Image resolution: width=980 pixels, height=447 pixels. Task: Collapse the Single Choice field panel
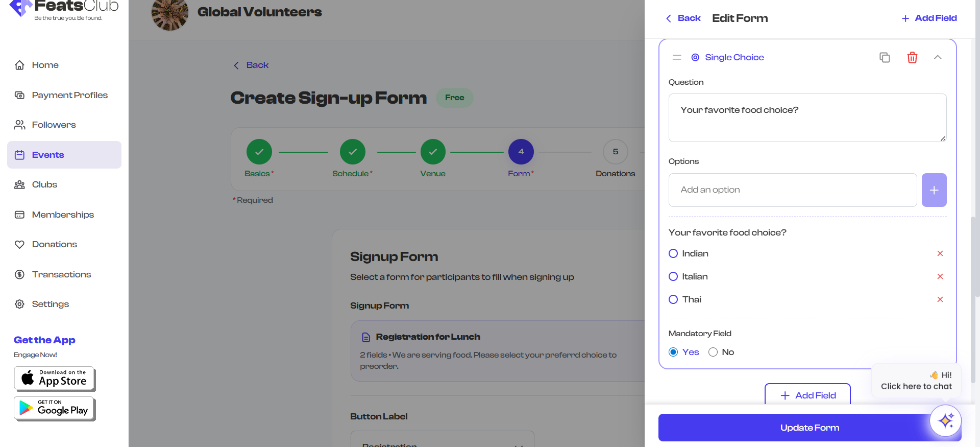pos(938,57)
